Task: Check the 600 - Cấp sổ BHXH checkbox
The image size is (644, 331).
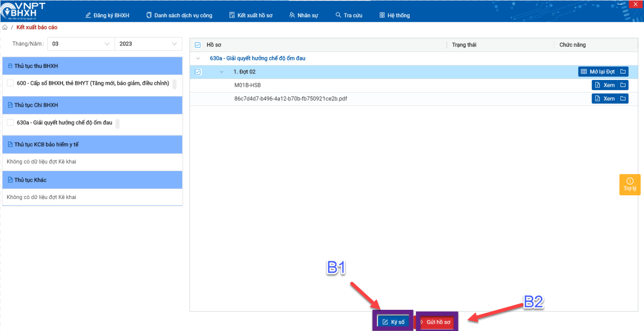Action: 10,83
